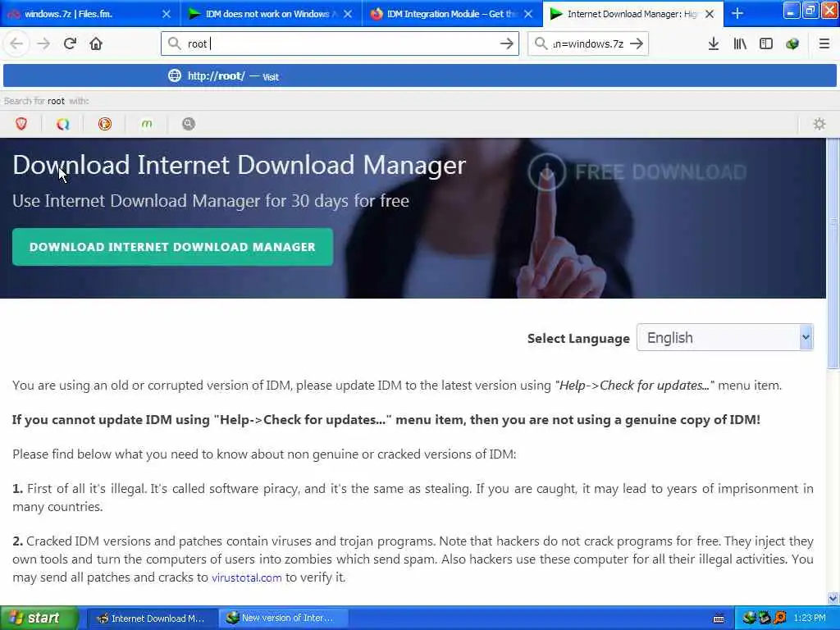Open Internet Download Manager taskbar window

(152, 619)
